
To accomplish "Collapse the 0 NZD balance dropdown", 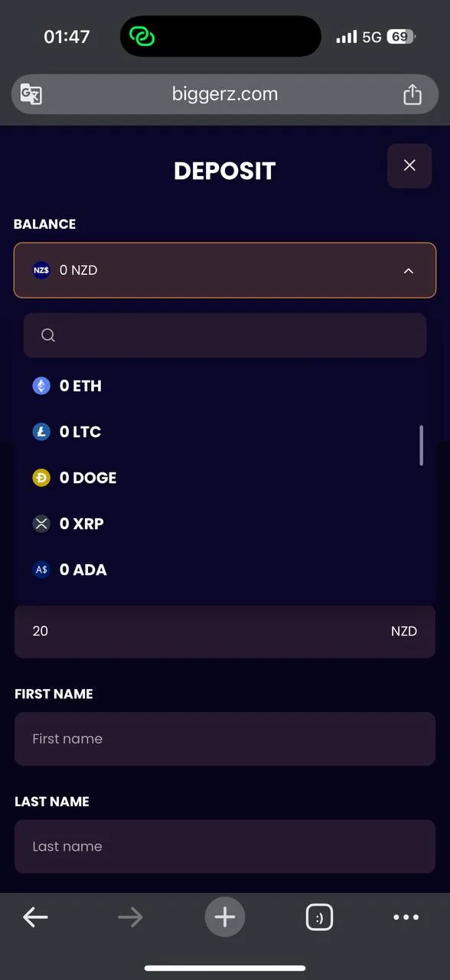I will coord(225,270).
